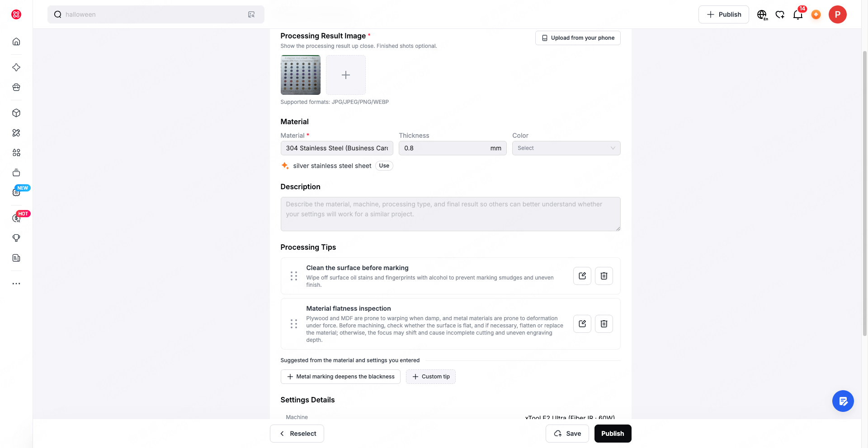
Task: Click the sidebar icon with HOT badge
Action: (16, 218)
